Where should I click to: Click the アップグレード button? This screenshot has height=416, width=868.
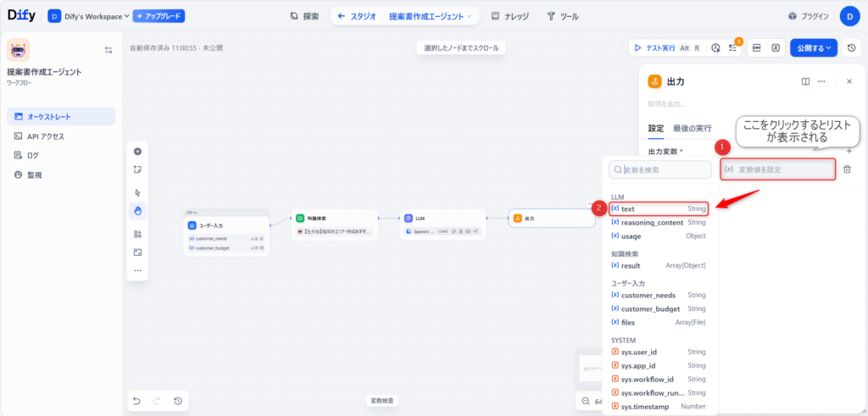point(159,16)
